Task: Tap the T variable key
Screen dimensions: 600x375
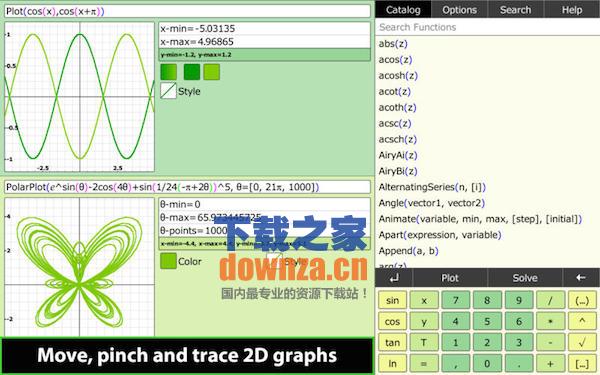Action: 424,342
